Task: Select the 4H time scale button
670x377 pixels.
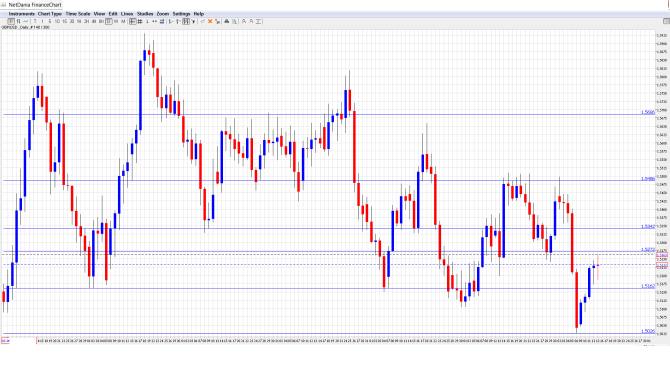Action: 94,21
